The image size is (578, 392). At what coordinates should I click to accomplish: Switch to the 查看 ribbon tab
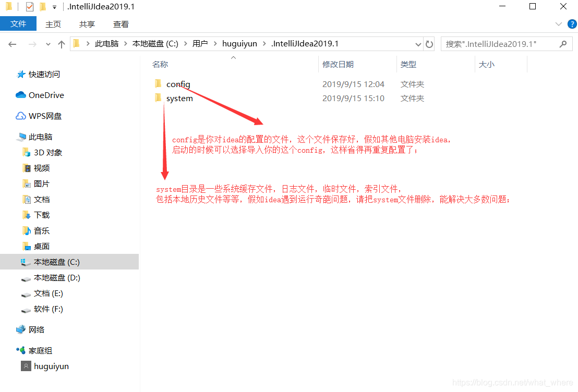[121, 24]
